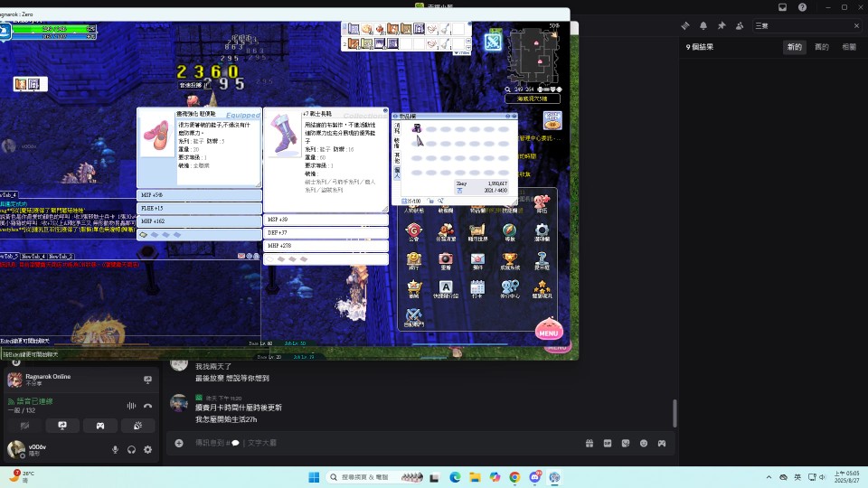Screen dimensions: 868x488
Task: Show hidden system tray icons chevron
Action: 769,477
